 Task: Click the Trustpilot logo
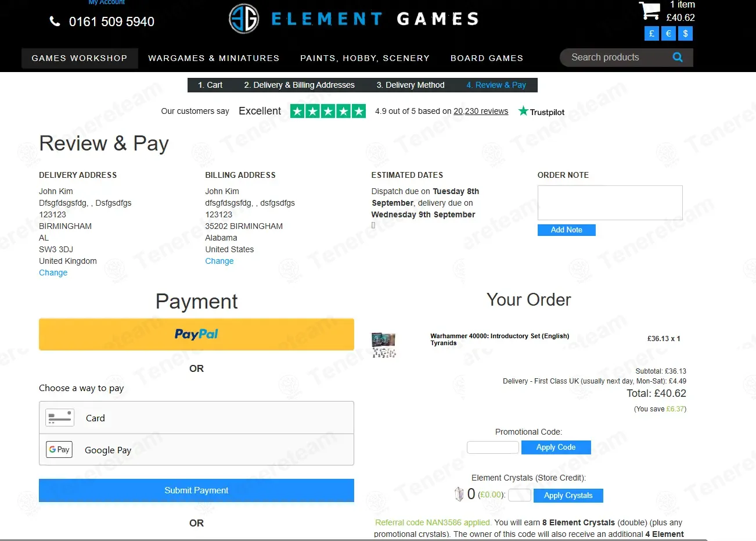(541, 112)
